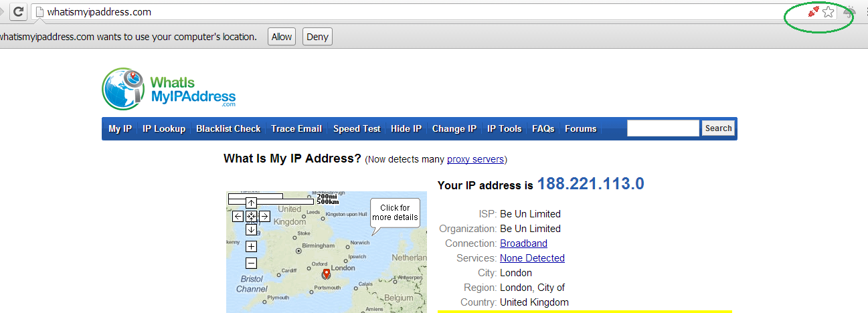The width and height of the screenshot is (868, 313).
Task: Focus the site search text box
Action: pyautogui.click(x=663, y=128)
